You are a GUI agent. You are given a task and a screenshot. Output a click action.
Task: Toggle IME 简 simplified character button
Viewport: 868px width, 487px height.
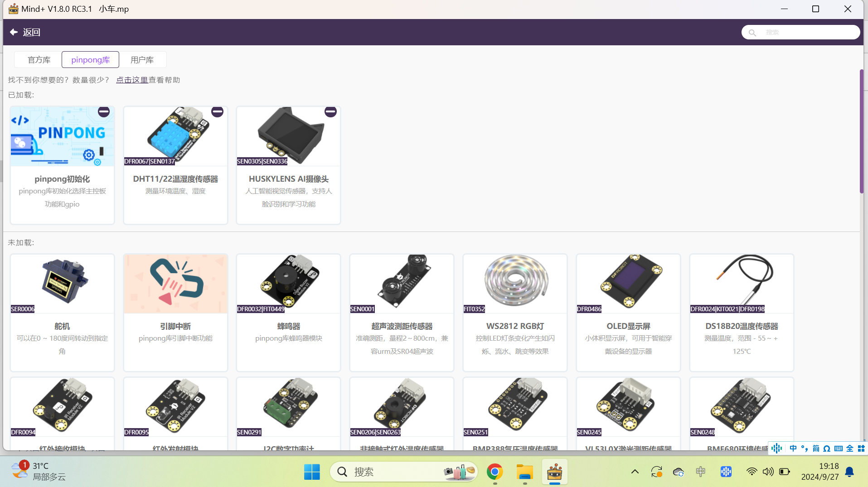[816, 448]
